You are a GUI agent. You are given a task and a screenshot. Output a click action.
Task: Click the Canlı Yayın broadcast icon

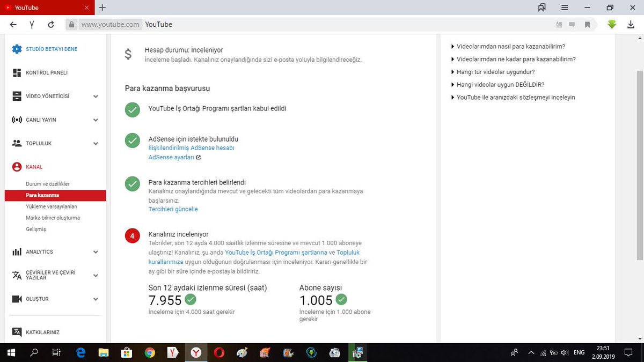[x=17, y=120]
